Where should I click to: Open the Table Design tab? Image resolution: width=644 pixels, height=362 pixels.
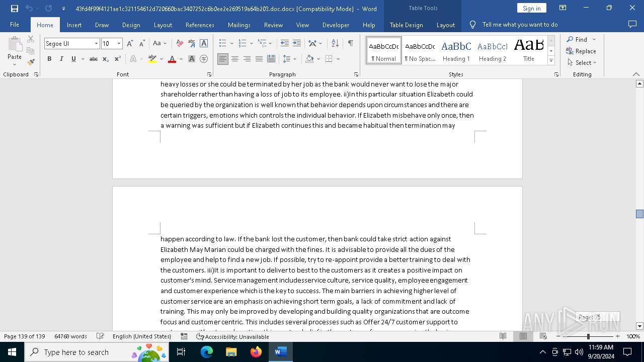(406, 25)
